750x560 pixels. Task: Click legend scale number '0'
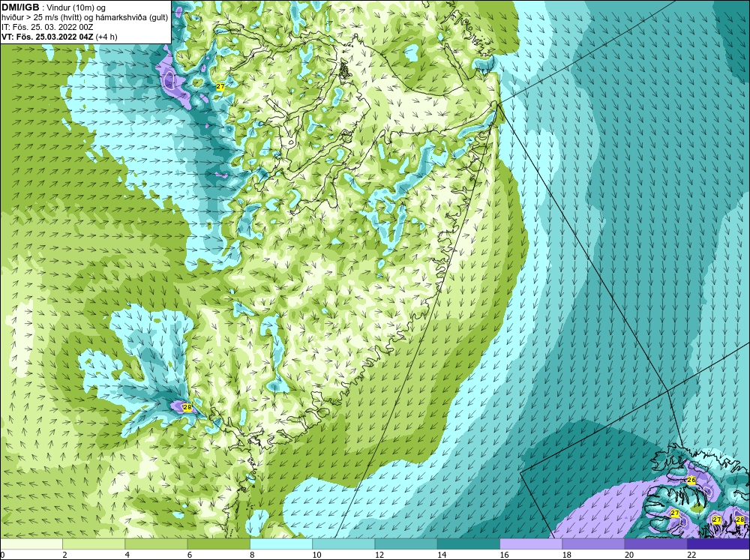point(2,555)
